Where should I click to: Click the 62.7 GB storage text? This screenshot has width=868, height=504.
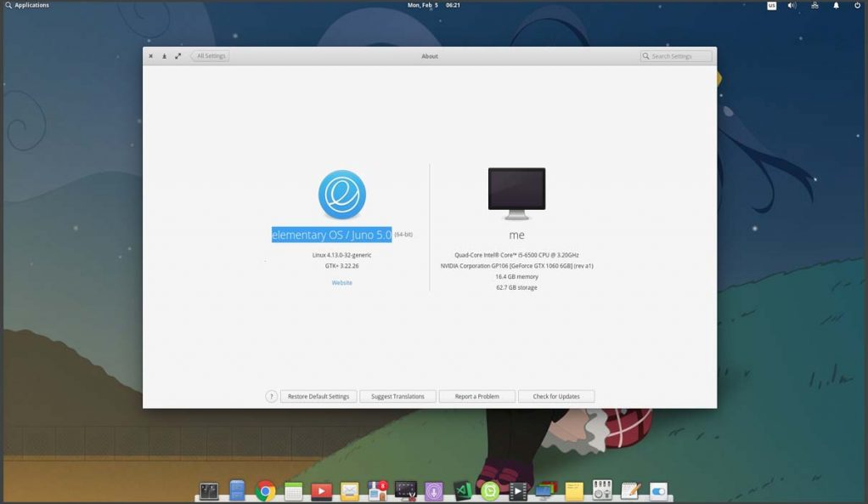click(516, 287)
